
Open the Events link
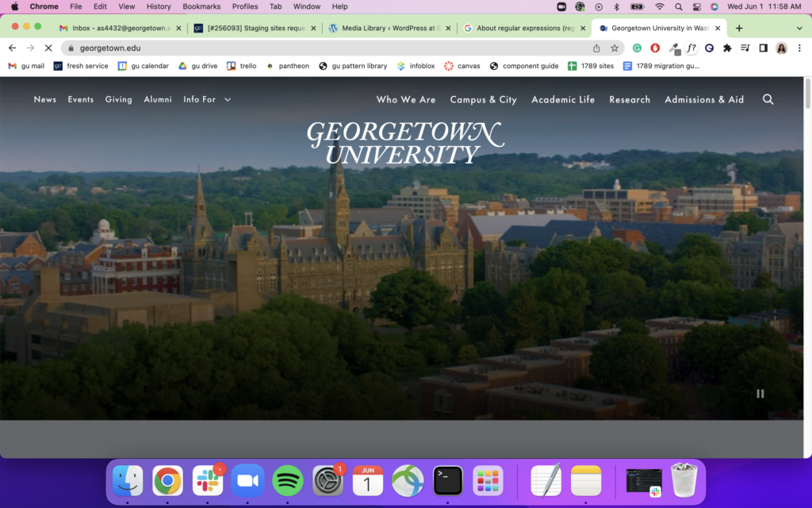[81, 99]
